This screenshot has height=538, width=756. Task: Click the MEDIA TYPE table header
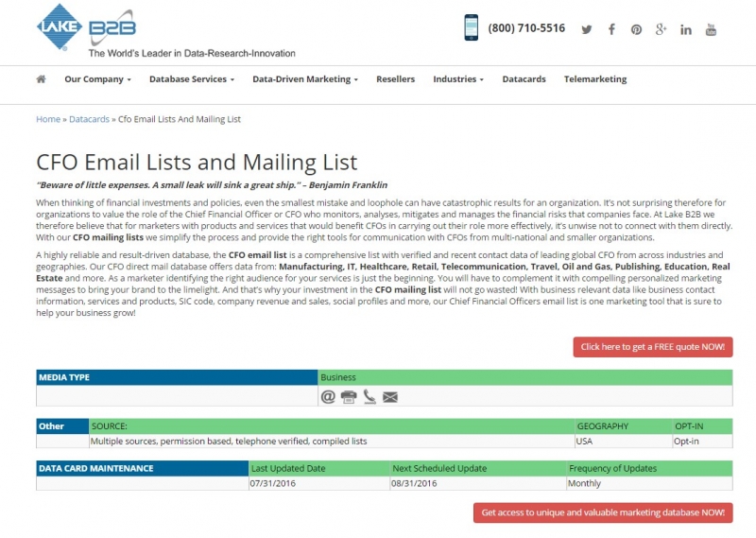[x=177, y=377]
